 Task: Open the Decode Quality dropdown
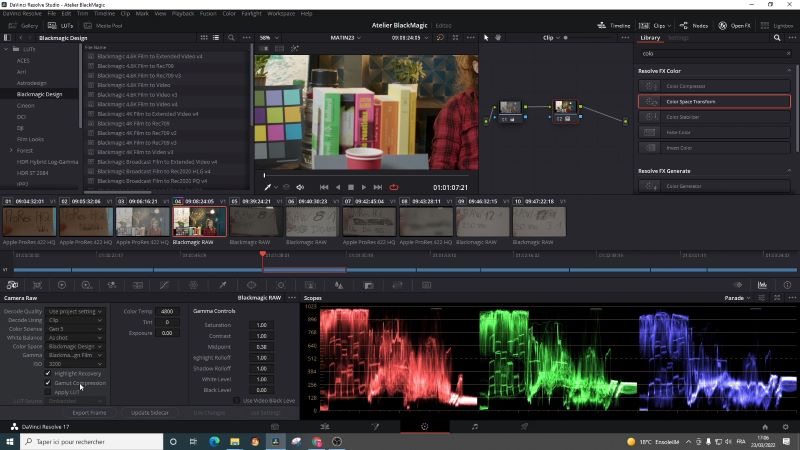(x=74, y=311)
